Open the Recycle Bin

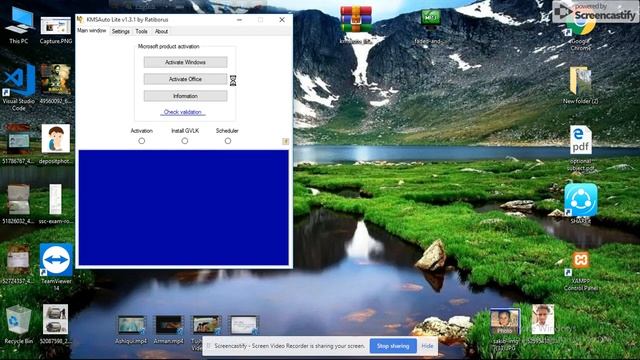tap(18, 324)
